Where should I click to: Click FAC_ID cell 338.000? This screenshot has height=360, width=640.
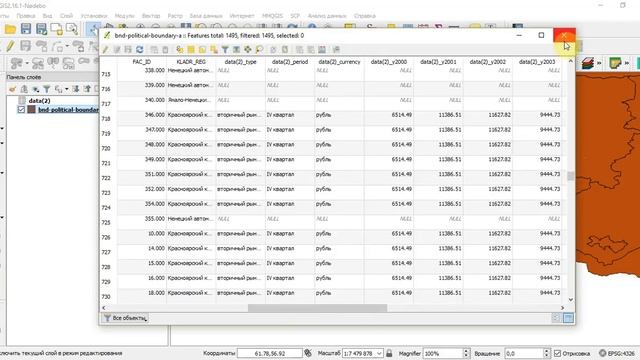tap(142, 70)
